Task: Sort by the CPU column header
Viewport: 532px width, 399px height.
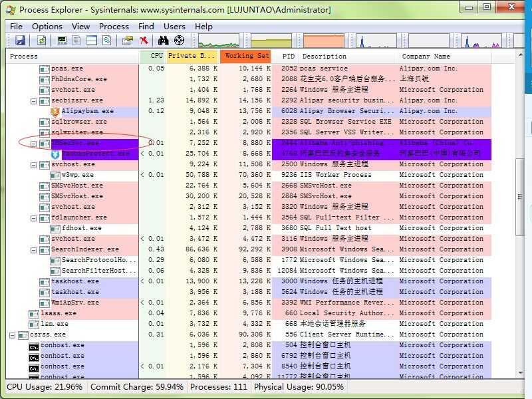Action: tap(153, 57)
